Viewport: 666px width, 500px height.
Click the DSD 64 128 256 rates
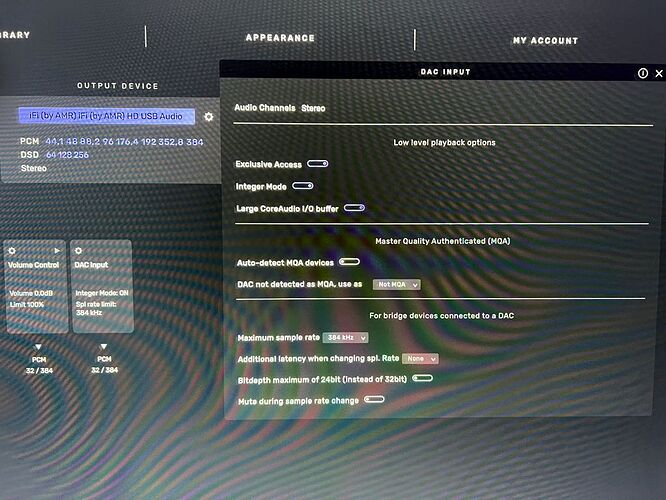pyautogui.click(x=67, y=155)
